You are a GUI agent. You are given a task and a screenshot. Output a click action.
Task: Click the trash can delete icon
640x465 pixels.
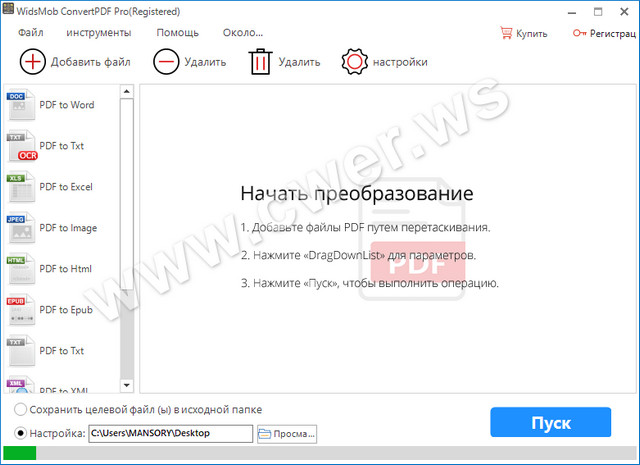coord(260,62)
